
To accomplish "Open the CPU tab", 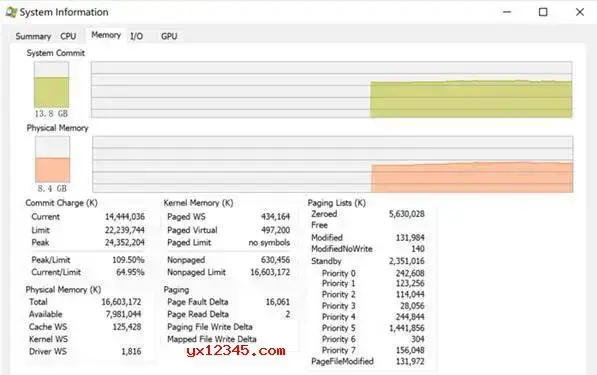I will coord(68,36).
